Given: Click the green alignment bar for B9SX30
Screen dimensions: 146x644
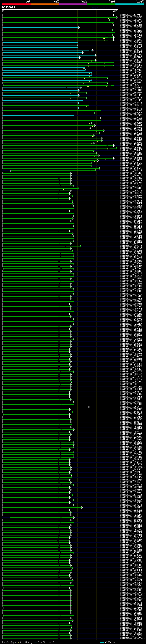Looking at the screenshot, I should [60, 18].
